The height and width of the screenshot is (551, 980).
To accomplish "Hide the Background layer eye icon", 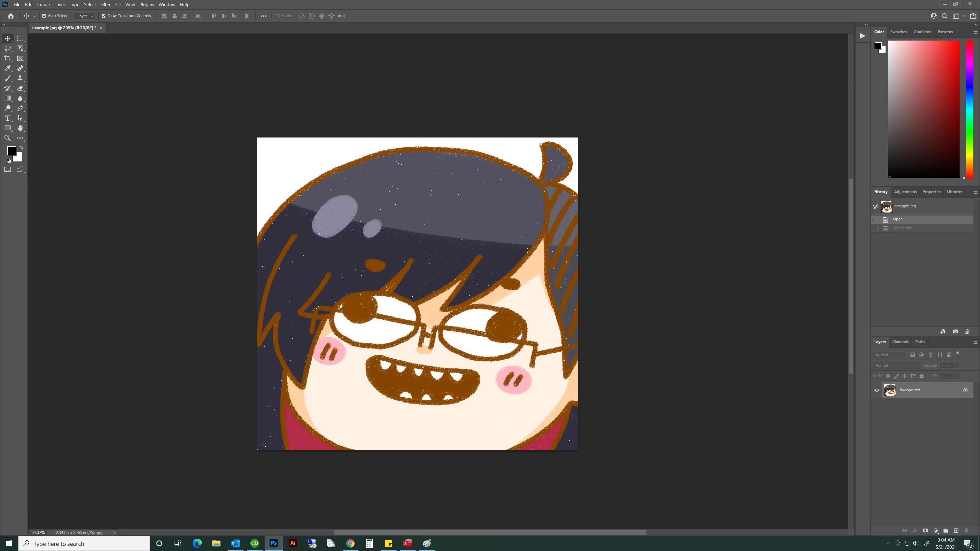I will (877, 390).
